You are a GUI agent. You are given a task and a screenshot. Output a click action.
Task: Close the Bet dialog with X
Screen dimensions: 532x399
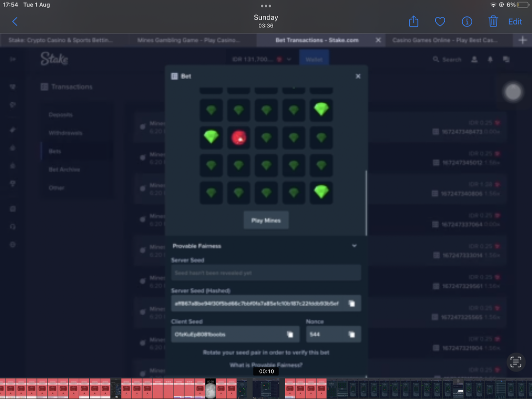(x=358, y=76)
